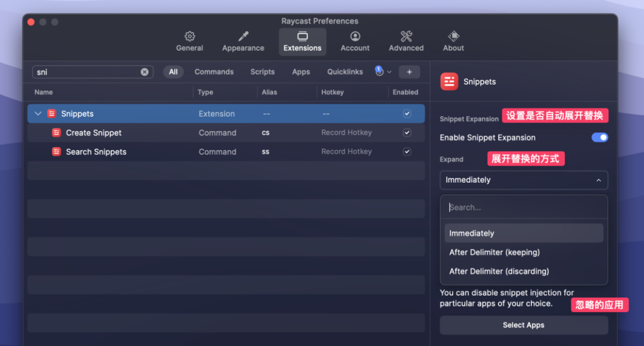Click the Alias column header
Screen dimensions: 644x346
coord(270,92)
